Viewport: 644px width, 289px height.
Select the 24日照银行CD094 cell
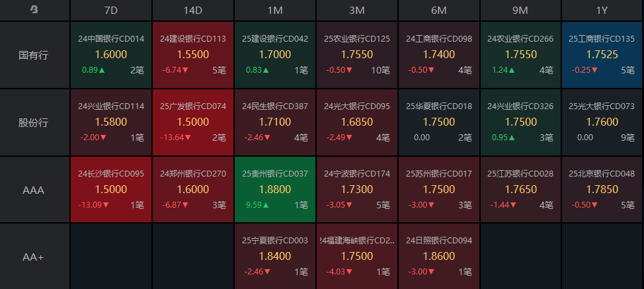click(439, 257)
